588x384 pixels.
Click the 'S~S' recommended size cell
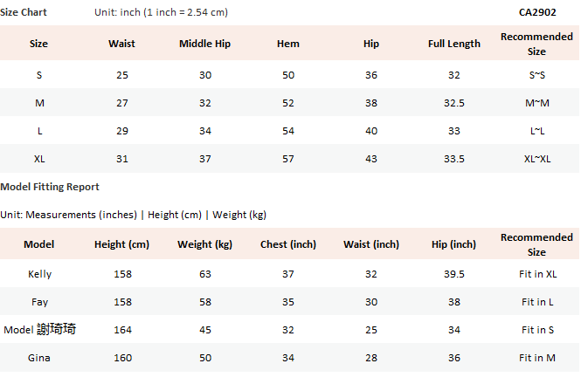click(x=537, y=75)
